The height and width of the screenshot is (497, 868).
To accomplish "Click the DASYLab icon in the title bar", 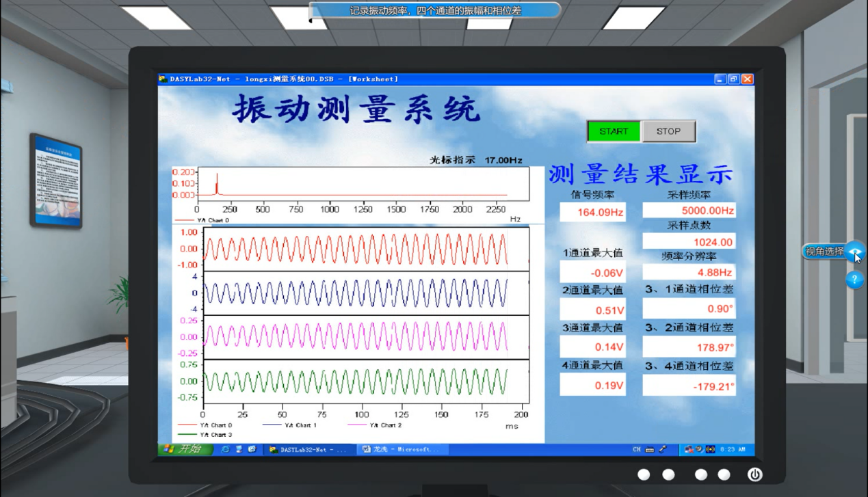I will coord(163,79).
